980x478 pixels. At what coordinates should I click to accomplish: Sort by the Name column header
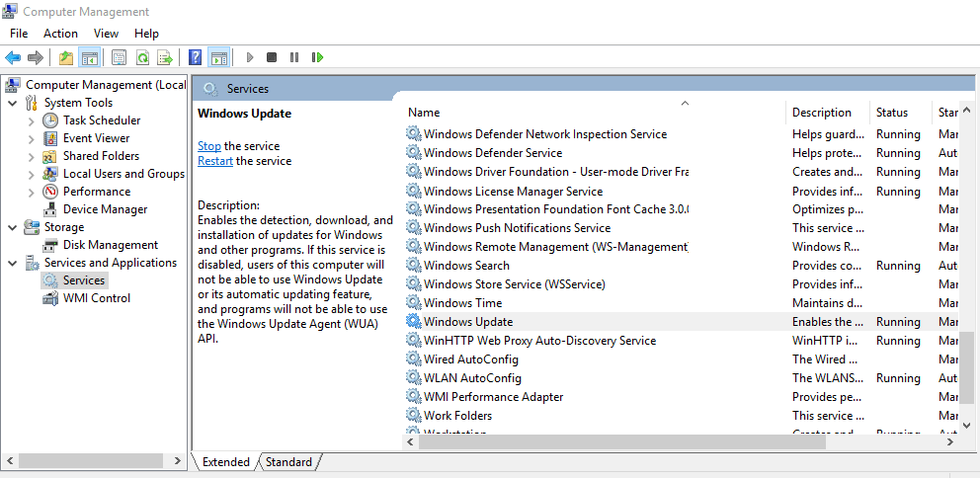click(x=593, y=113)
